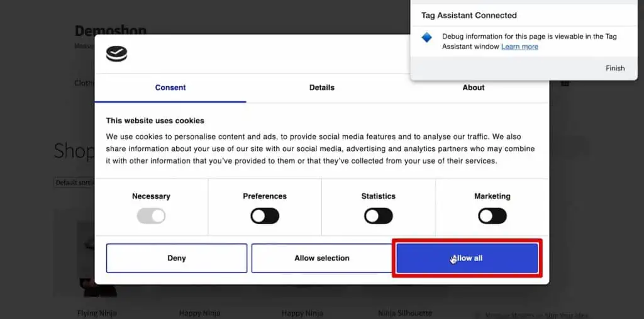Click Finish in Tag Assistant popup

tap(614, 68)
